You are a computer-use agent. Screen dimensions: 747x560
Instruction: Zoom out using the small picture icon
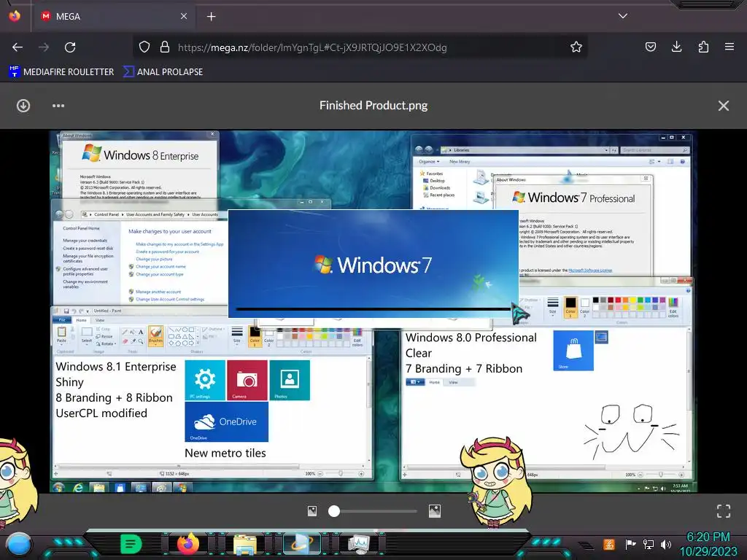pos(312,511)
